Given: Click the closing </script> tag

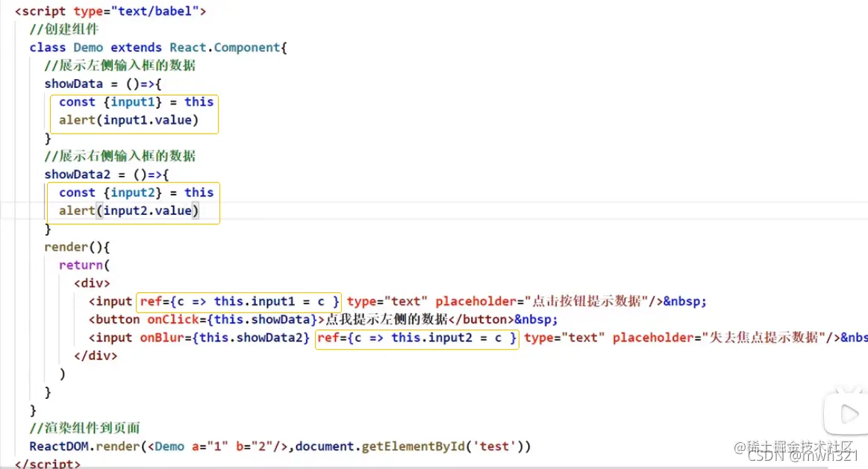Looking at the screenshot, I should [x=48, y=464].
